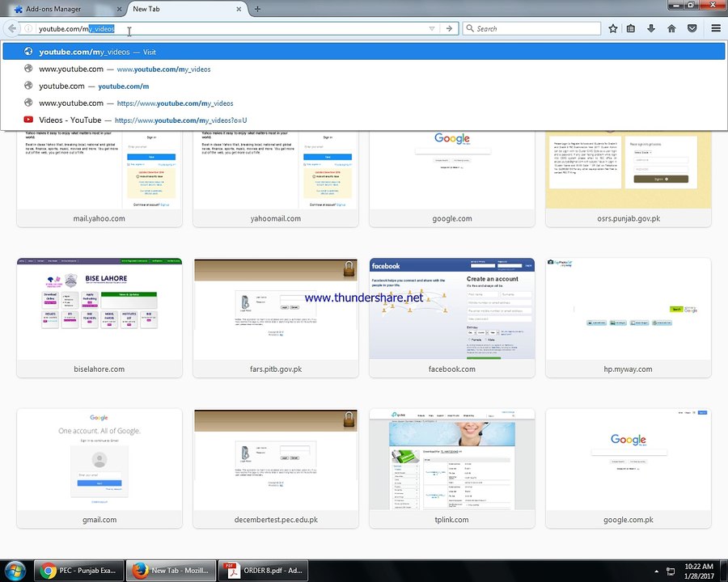Click globe icon of youtube.com/m suggestion
The width and height of the screenshot is (728, 582).
pyautogui.click(x=28, y=86)
